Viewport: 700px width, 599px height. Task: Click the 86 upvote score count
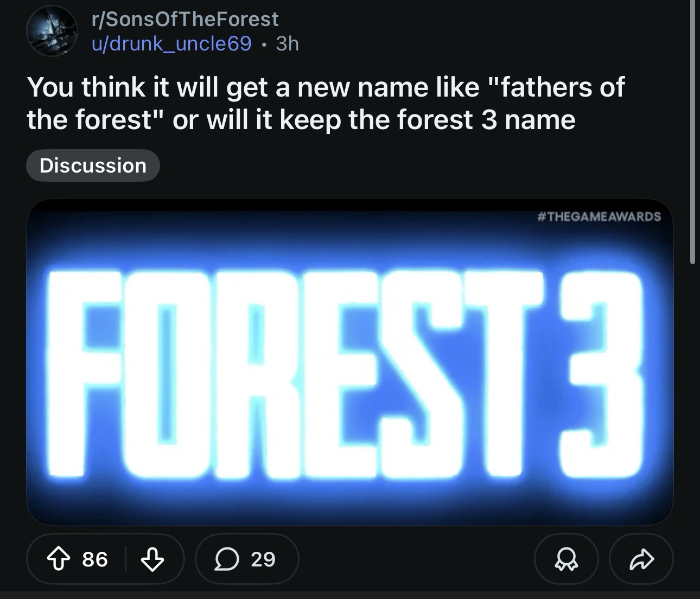95,559
